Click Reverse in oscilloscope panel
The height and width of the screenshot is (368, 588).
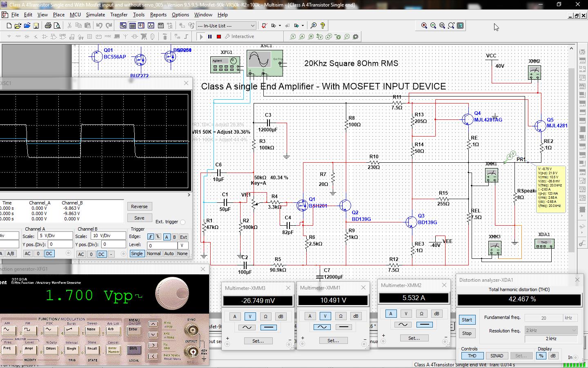pos(139,206)
